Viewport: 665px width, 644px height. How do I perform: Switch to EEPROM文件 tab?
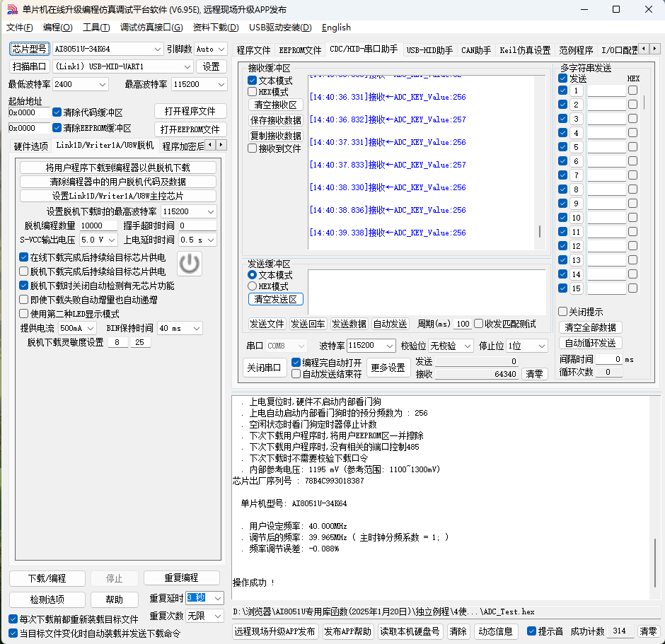[x=300, y=50]
